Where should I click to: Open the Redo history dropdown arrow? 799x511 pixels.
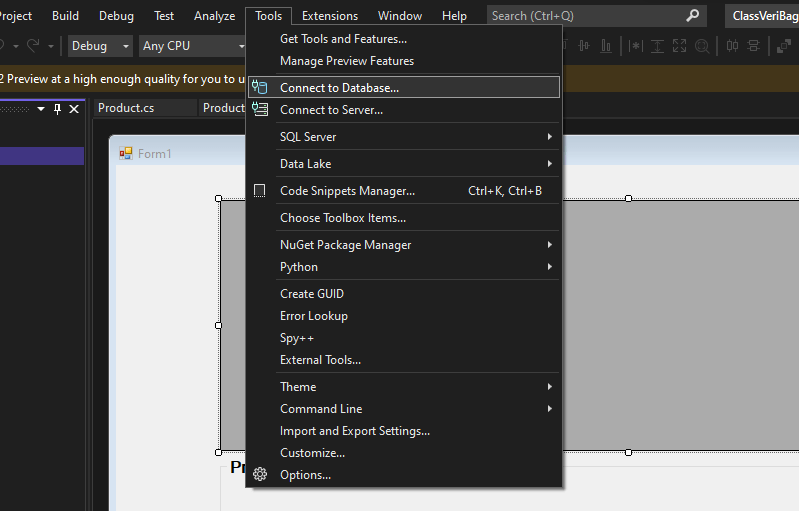[x=50, y=46]
